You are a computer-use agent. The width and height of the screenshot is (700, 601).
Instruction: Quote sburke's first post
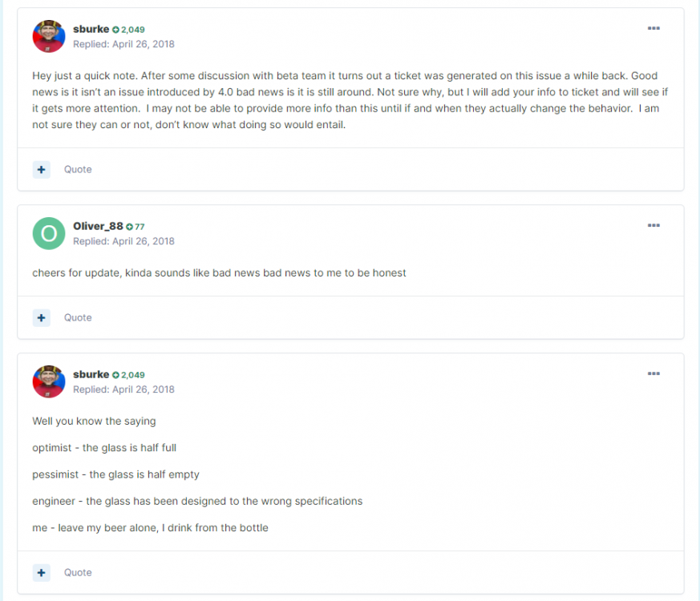pos(78,169)
